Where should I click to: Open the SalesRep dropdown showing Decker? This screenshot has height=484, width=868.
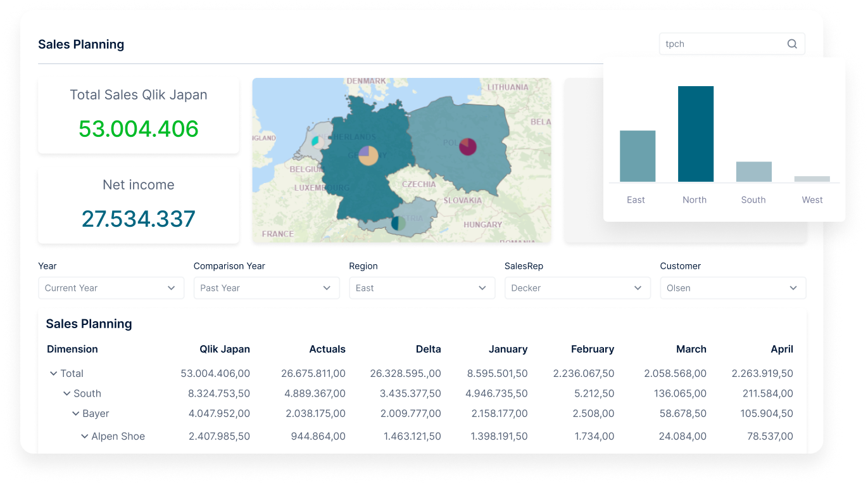[577, 288]
